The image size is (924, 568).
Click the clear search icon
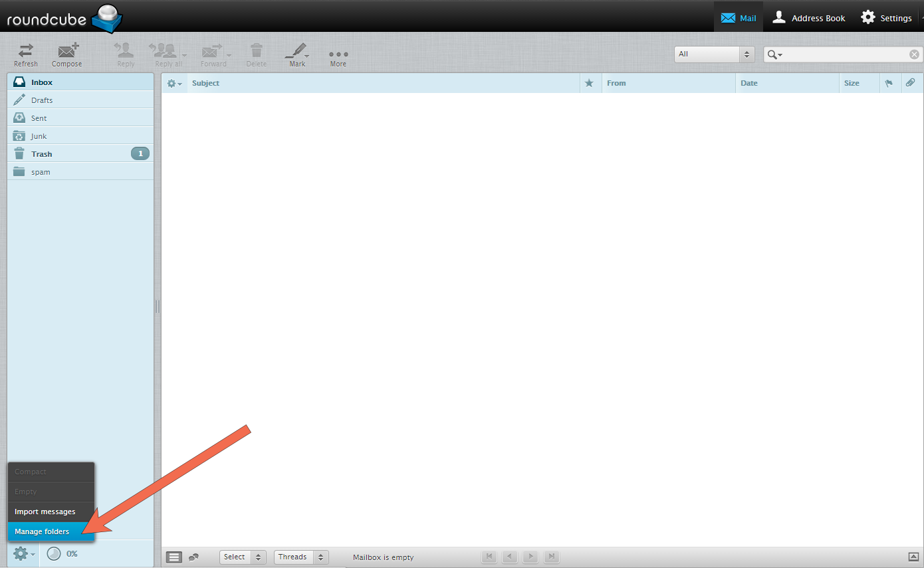[914, 54]
